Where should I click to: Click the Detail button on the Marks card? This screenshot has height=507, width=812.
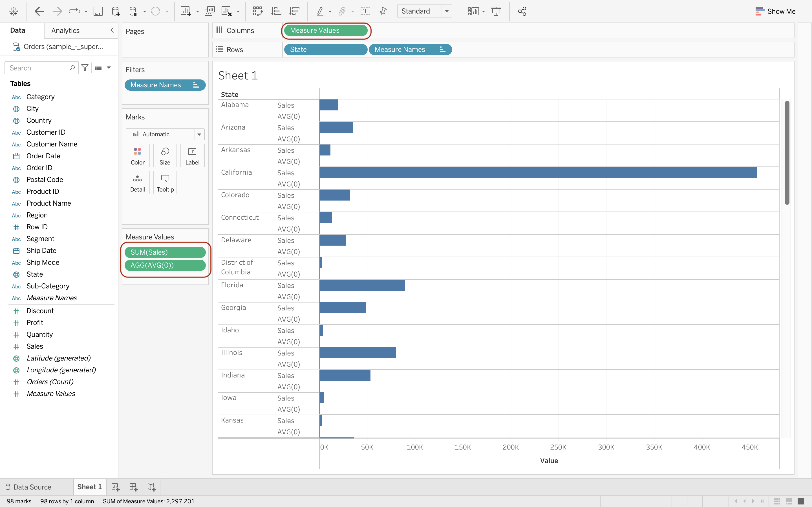(138, 183)
